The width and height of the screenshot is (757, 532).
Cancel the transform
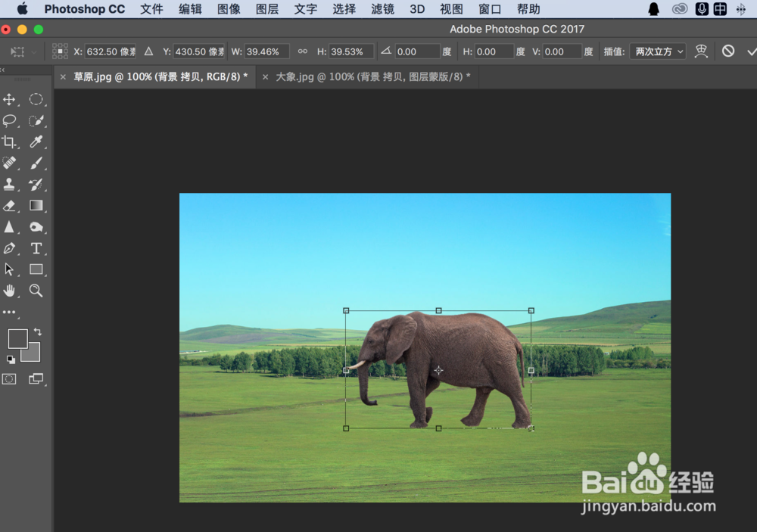(728, 51)
